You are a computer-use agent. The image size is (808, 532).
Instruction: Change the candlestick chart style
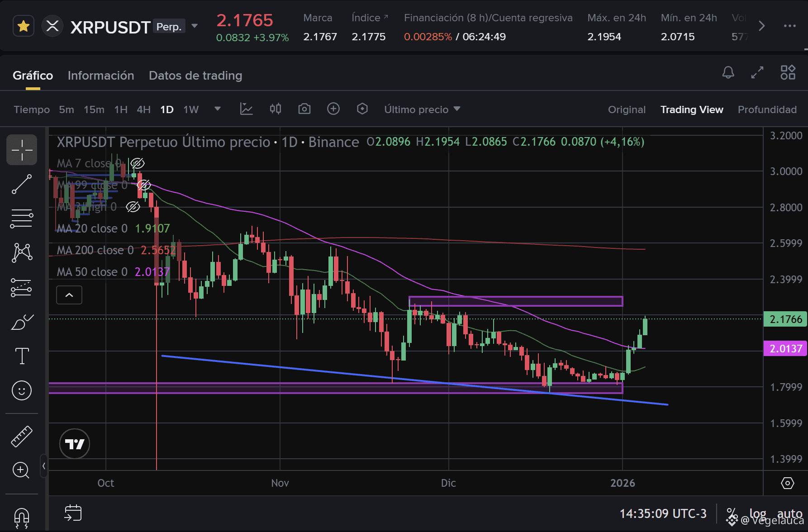(276, 109)
